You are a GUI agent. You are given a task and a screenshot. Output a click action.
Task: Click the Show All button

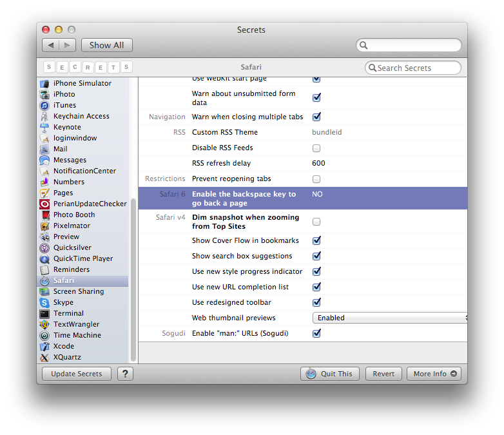(107, 45)
